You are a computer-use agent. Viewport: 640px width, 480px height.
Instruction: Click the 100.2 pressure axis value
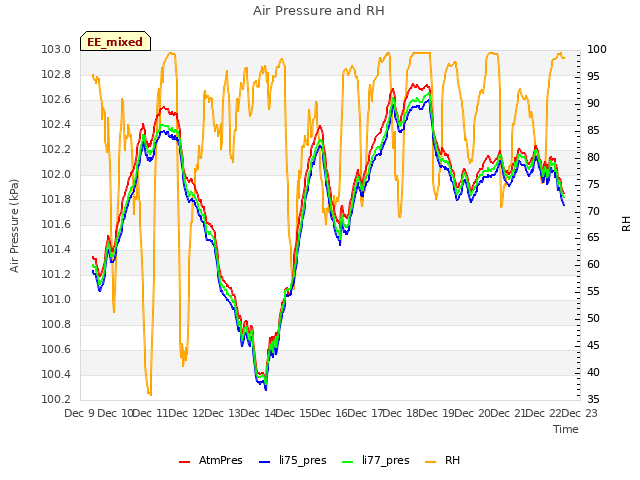[56, 399]
